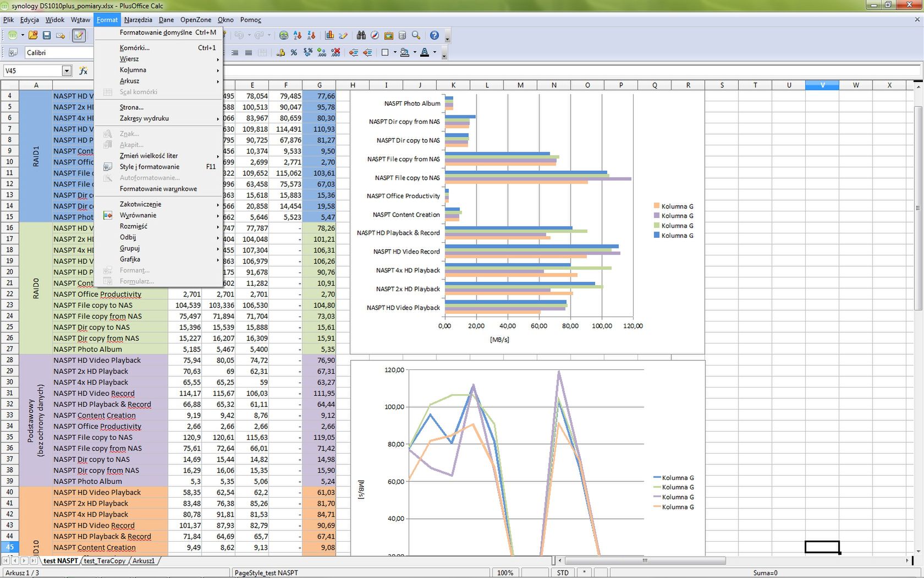Click the last sheet navigation arrow
The image size is (924, 578).
pos(34,561)
